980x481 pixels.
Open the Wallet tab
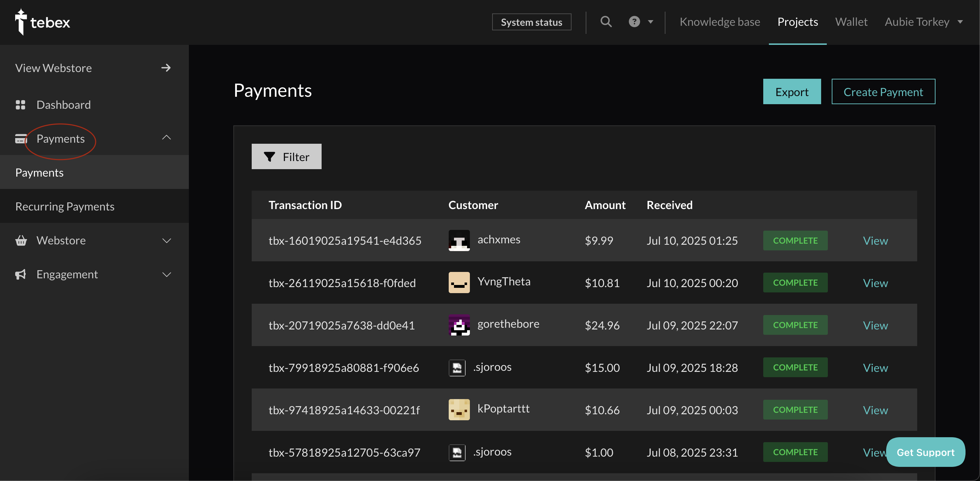[851, 22]
